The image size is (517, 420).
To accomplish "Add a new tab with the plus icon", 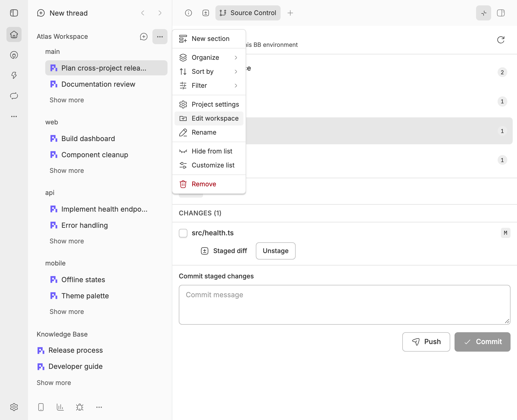I will (x=290, y=13).
